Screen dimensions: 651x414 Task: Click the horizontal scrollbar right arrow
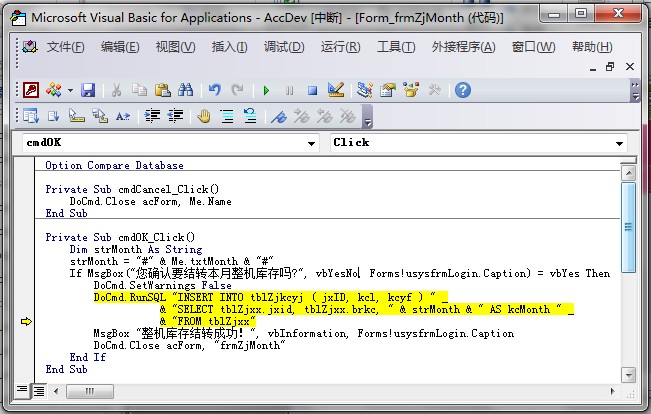[x=612, y=391]
